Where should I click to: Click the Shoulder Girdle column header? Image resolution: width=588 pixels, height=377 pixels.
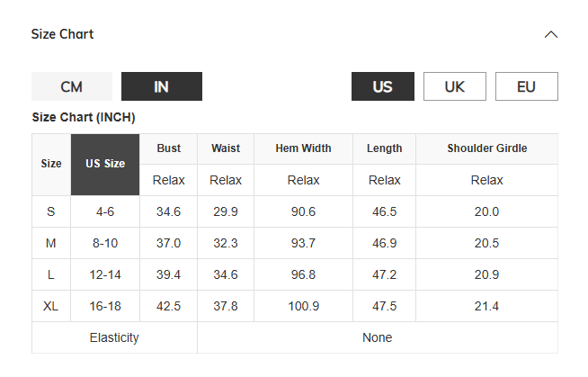486,148
